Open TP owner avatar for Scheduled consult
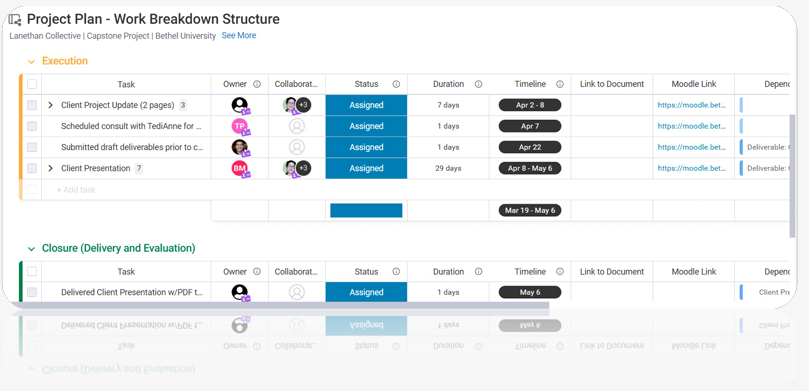This screenshot has width=809, height=391. coord(239,126)
